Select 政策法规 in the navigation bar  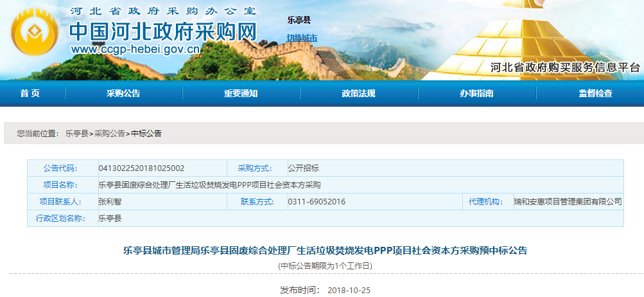pyautogui.click(x=358, y=94)
